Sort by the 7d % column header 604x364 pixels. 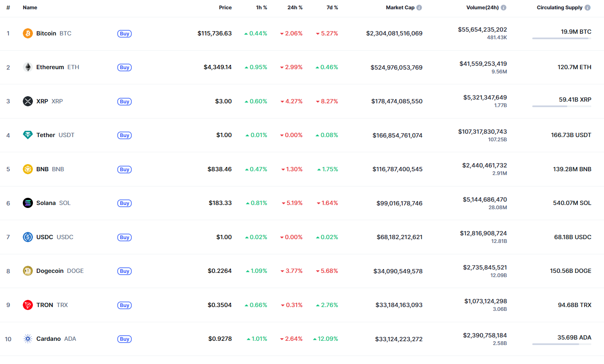tap(332, 8)
